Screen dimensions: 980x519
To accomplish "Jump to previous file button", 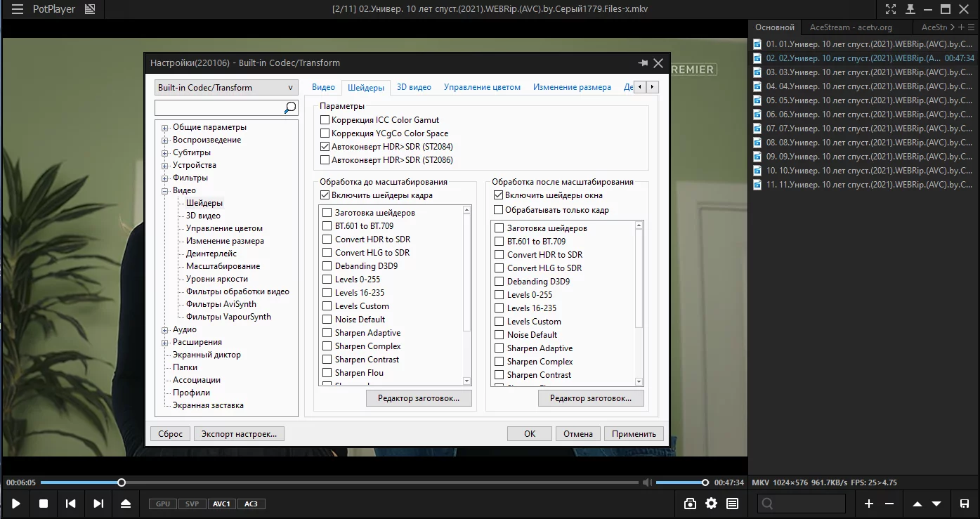I will coord(71,504).
